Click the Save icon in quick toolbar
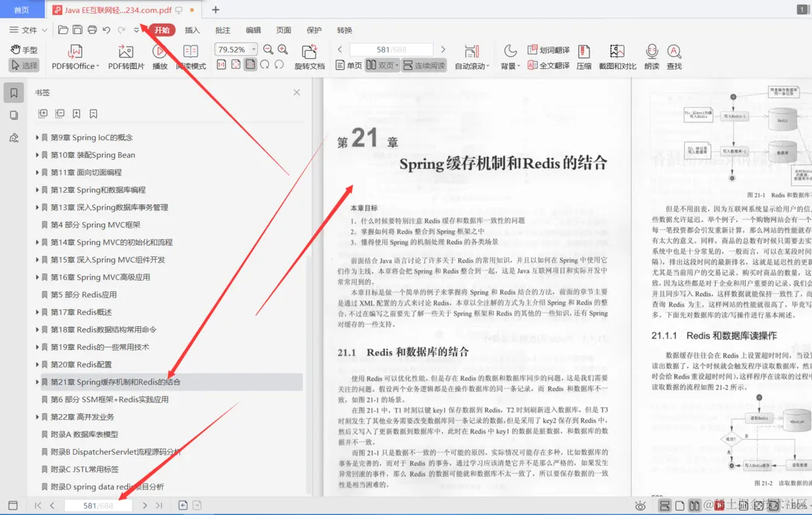Viewport: 812px width, 515px height. (77, 30)
